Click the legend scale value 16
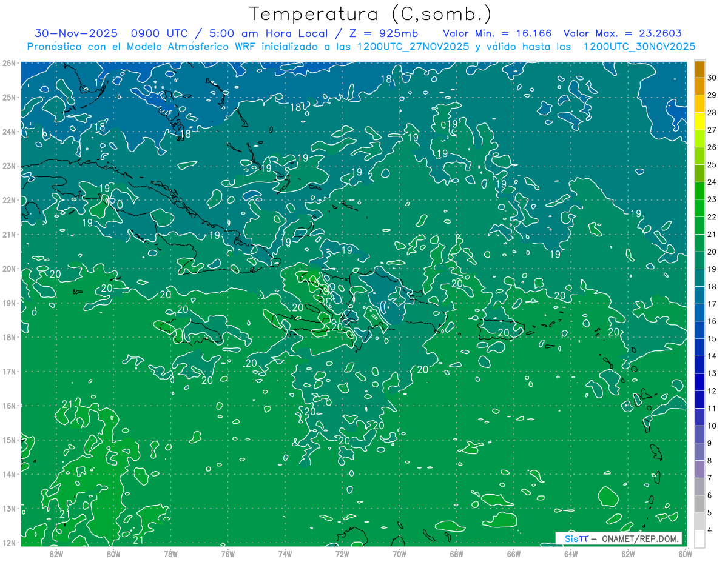 [712, 321]
